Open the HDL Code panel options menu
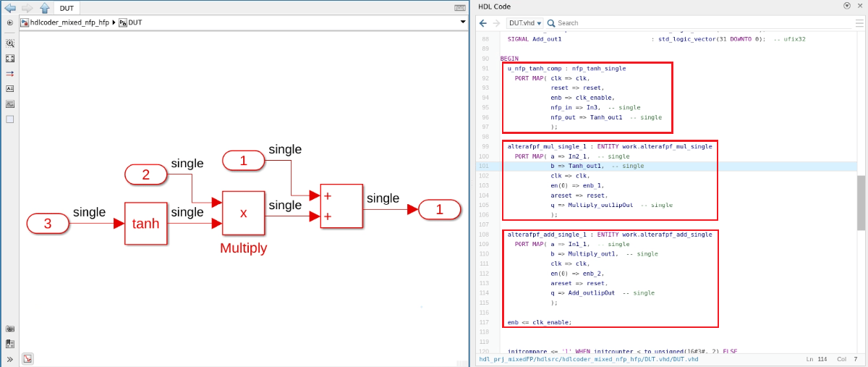Screen dimensions: 868x367 pos(847,6)
